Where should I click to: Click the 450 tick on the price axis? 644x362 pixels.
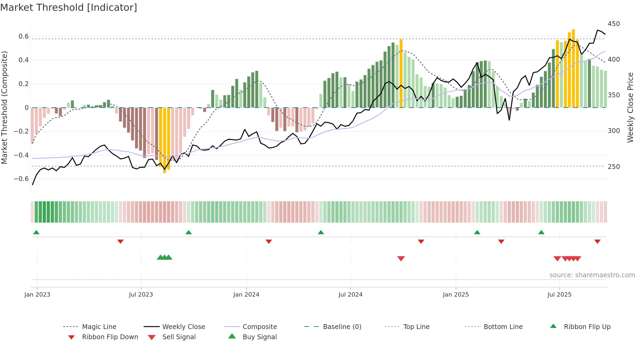click(614, 24)
